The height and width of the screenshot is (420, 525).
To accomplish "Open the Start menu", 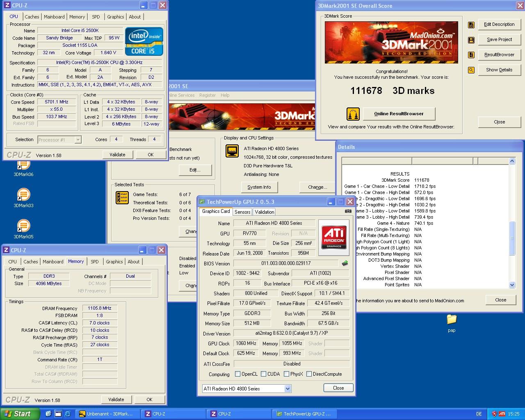I will pos(20,414).
